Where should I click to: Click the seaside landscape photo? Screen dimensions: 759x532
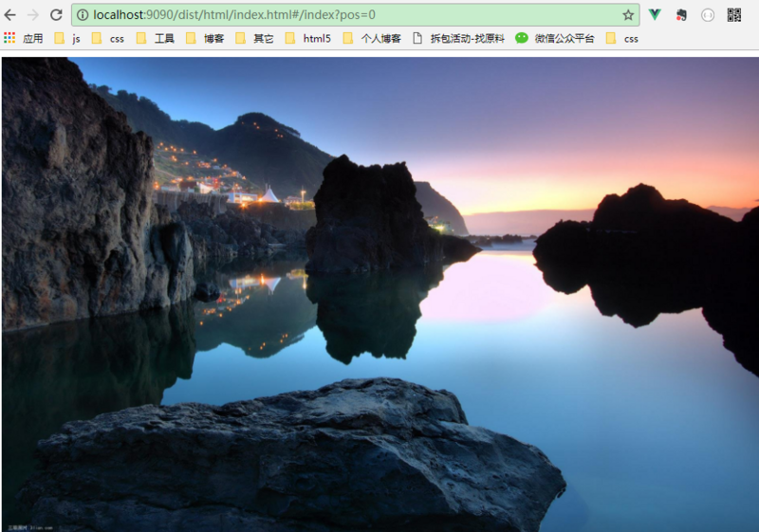[380, 294]
